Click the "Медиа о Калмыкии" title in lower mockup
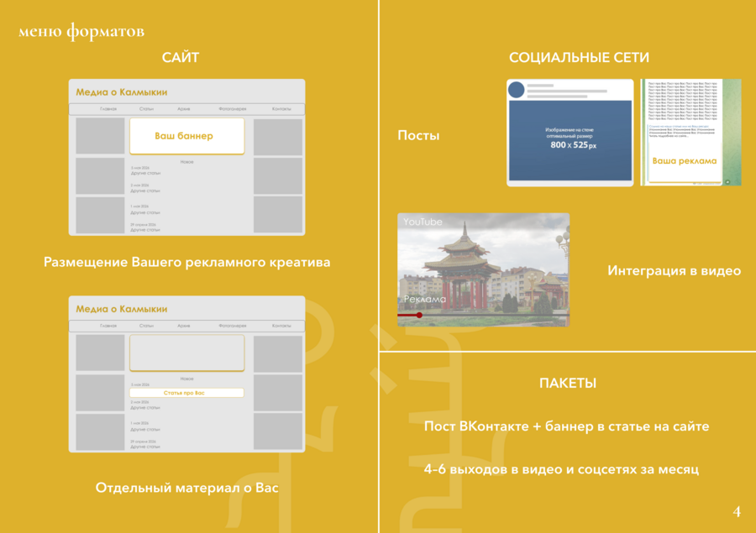The height and width of the screenshot is (533, 756). coord(122,309)
